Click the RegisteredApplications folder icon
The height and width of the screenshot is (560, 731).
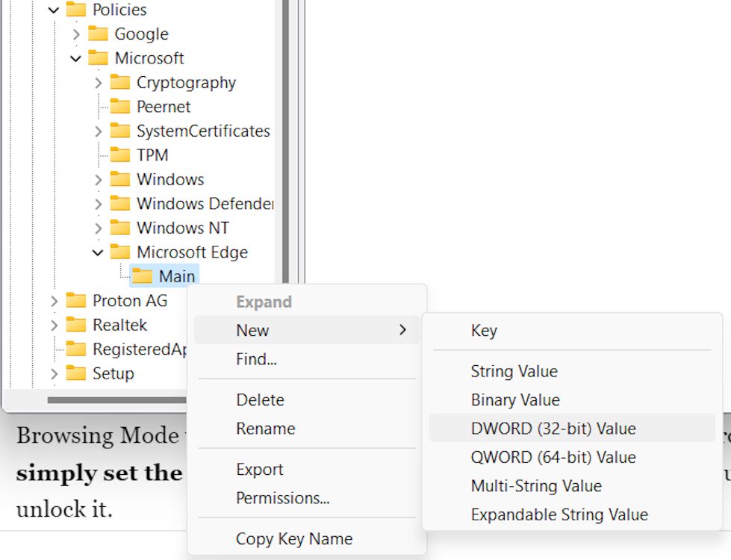point(76,348)
